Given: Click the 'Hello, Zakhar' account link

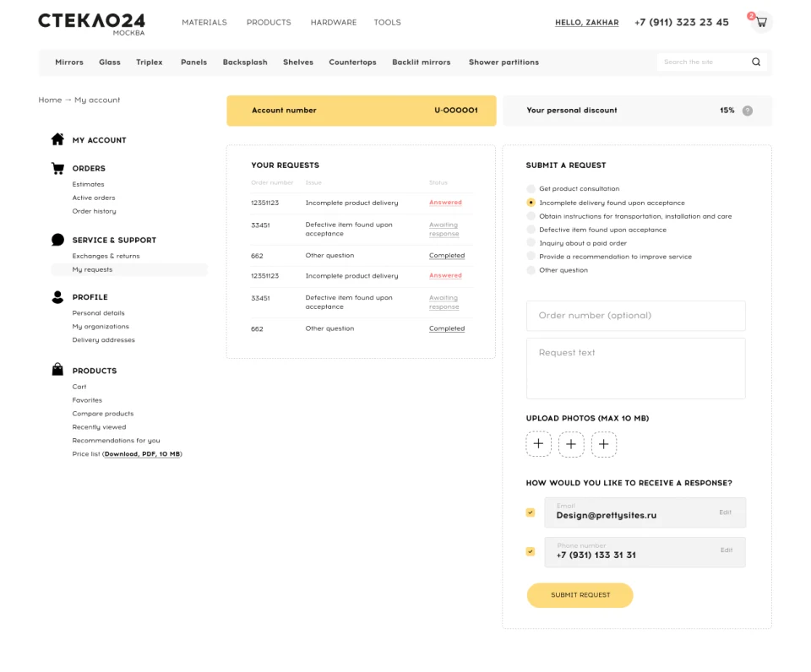Looking at the screenshot, I should click(x=586, y=23).
